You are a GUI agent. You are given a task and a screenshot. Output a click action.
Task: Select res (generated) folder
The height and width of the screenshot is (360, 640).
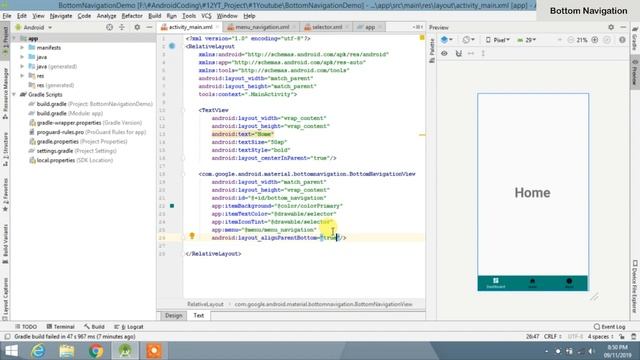point(51,85)
